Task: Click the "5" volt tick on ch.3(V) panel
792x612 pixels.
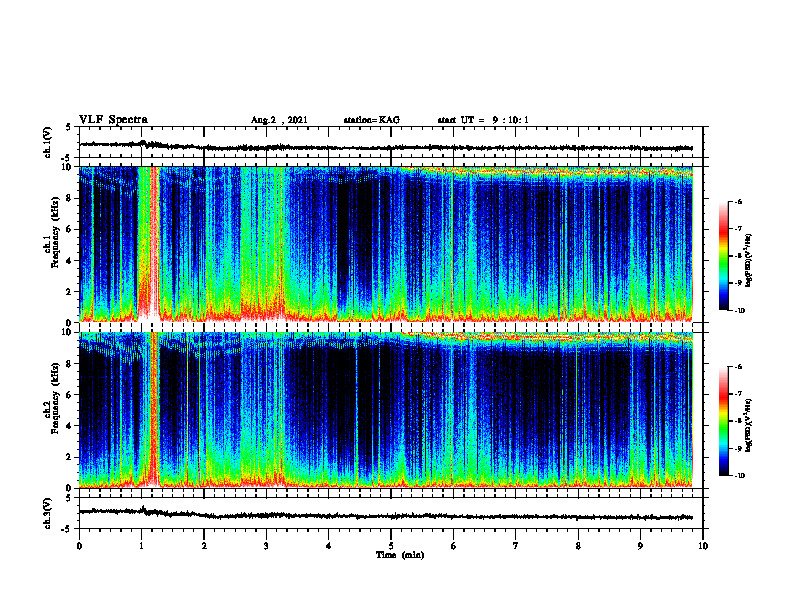Action: 69,498
